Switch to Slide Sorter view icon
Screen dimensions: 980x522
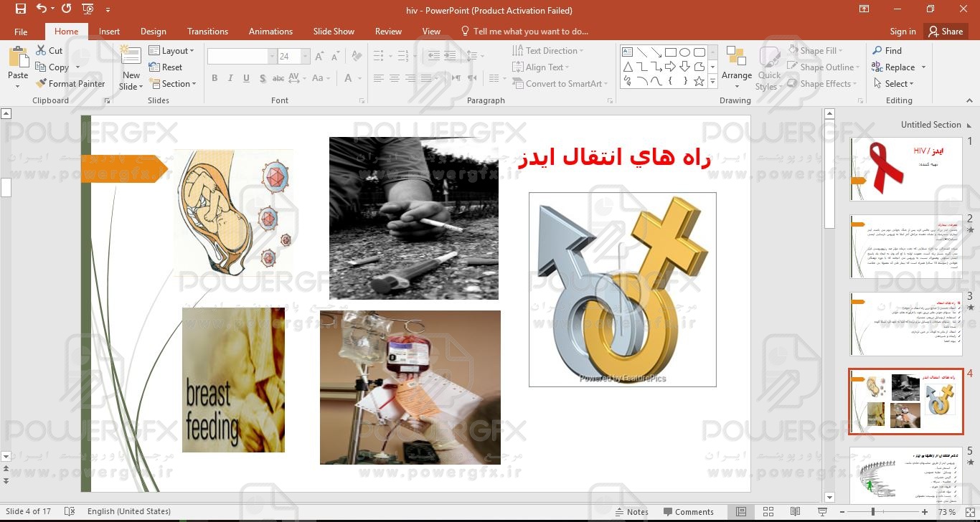(768, 512)
